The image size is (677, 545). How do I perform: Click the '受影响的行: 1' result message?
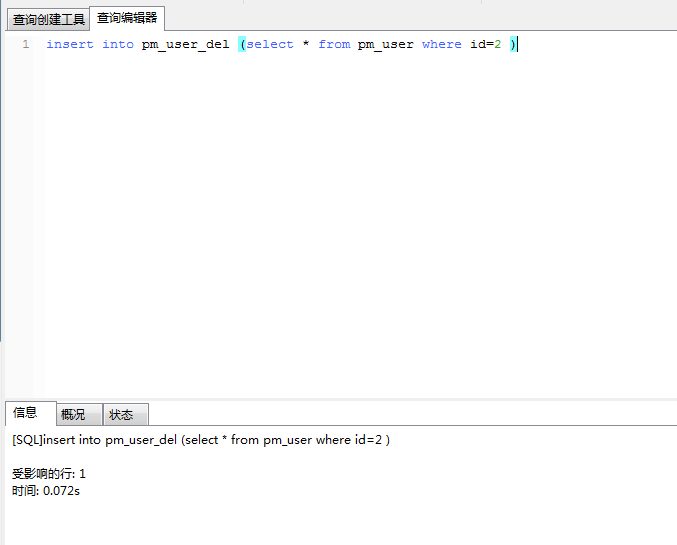49,474
